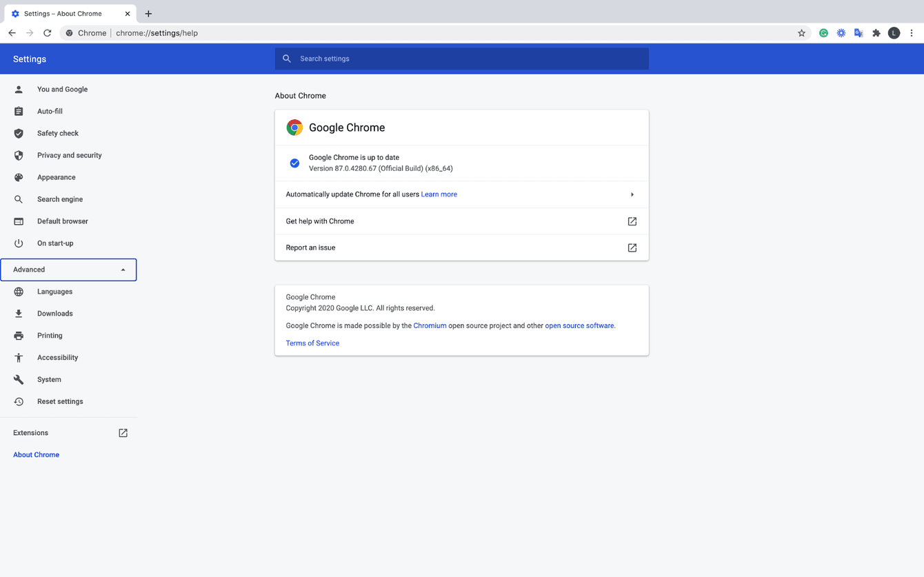924x577 pixels.
Task: Click Learn more about automatic updates
Action: (439, 194)
